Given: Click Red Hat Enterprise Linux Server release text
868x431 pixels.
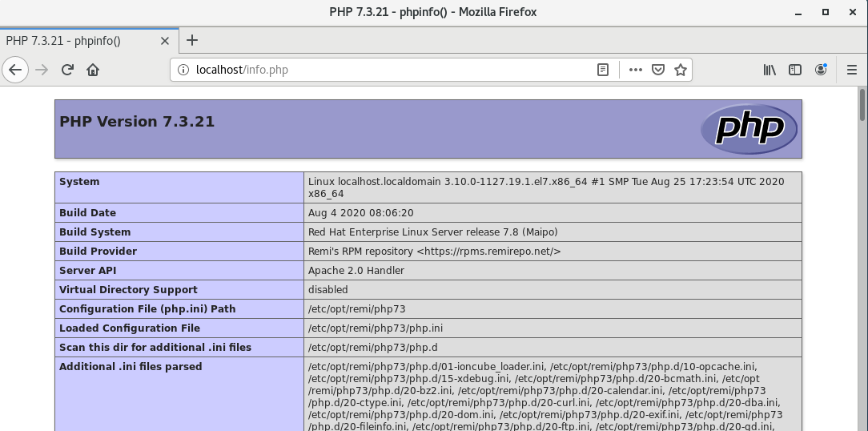Looking at the screenshot, I should [433, 232].
